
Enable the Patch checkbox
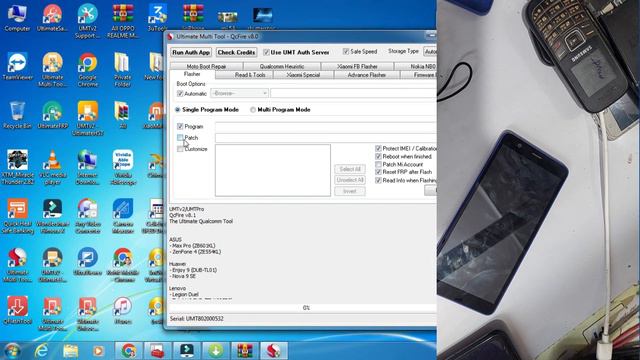(x=180, y=138)
